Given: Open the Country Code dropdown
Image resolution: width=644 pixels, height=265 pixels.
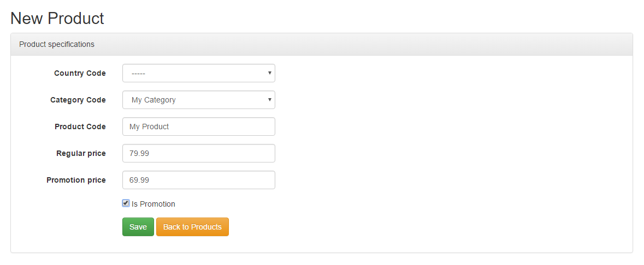Looking at the screenshot, I should point(199,73).
